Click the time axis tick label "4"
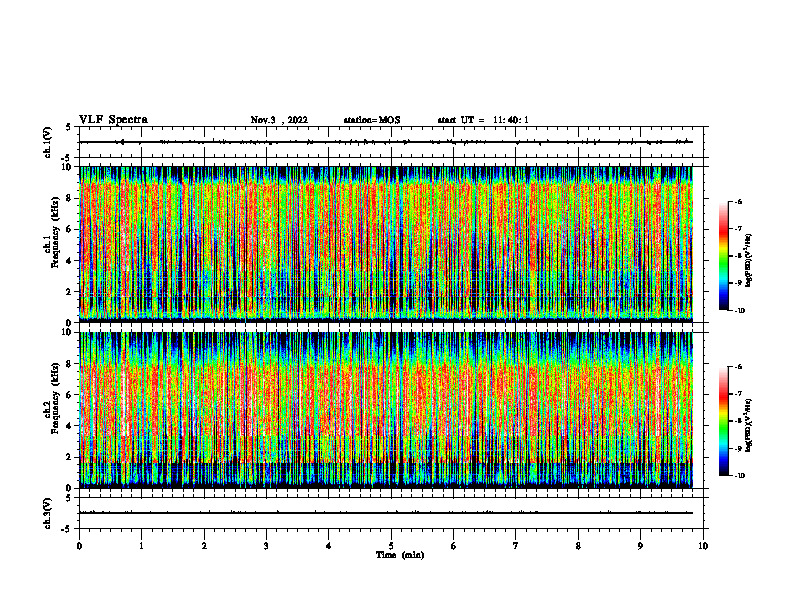The width and height of the screenshot is (792, 612). pos(329,546)
